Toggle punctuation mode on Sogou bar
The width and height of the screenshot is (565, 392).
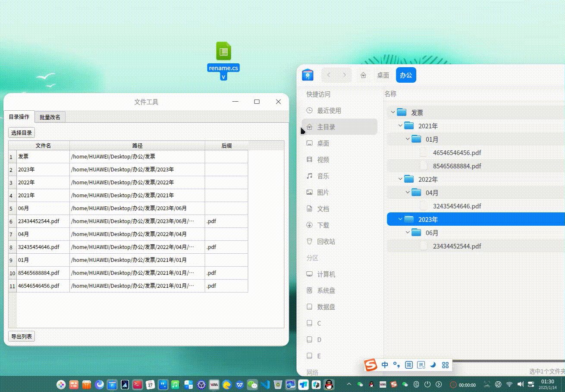pos(397,365)
